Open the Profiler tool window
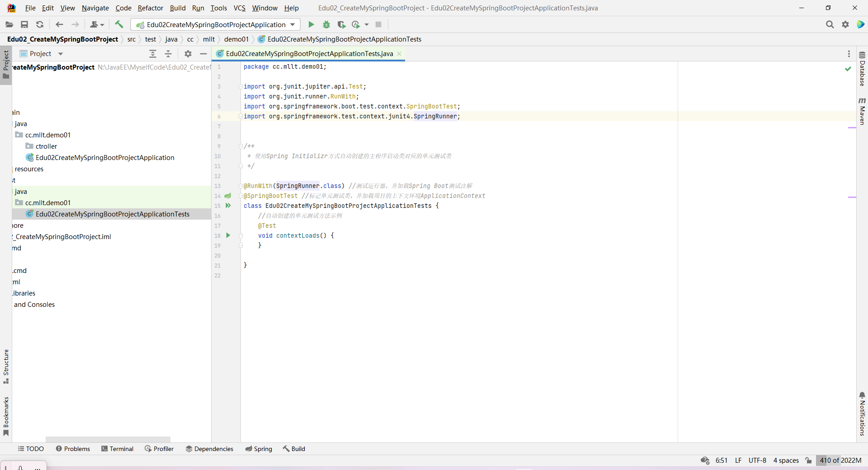The width and height of the screenshot is (868, 470). (159, 449)
